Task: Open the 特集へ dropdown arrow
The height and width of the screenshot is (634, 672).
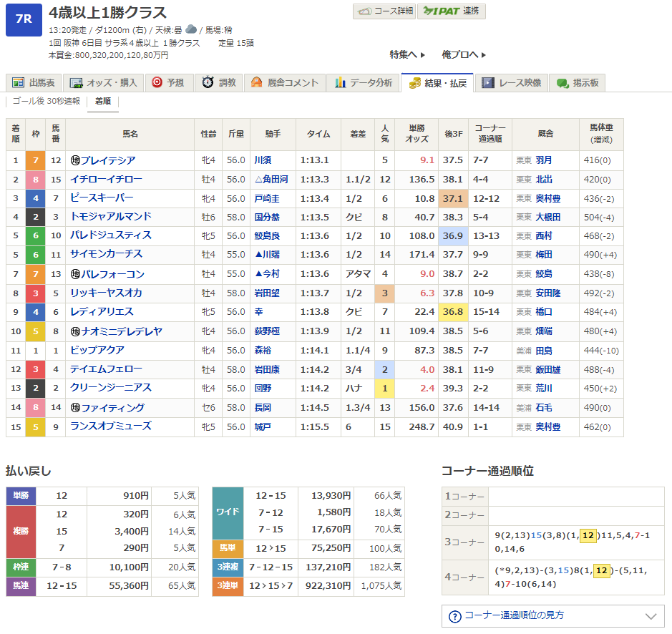Action: 422,55
